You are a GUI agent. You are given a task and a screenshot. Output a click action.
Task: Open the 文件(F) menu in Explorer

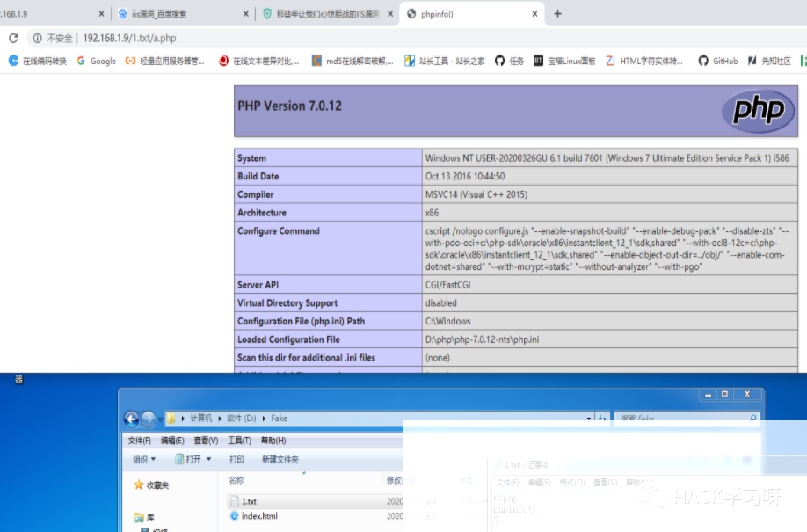click(x=139, y=441)
